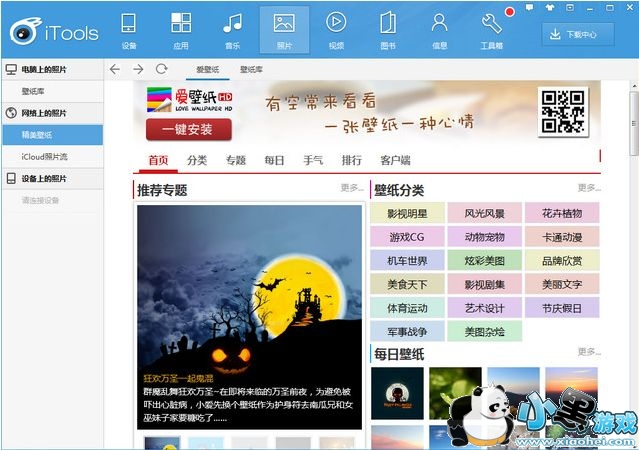Open the green leaf daily wallpaper thumbnail

point(455,393)
